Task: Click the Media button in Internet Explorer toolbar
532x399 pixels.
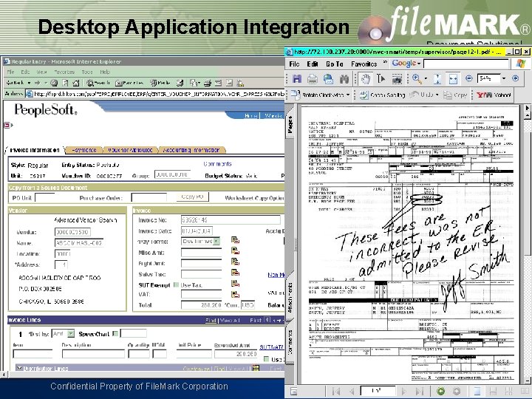Action: click(x=160, y=83)
